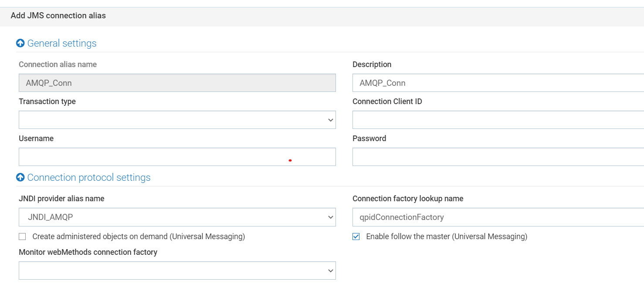Click the Connection protocol settings heading text
This screenshot has height=284, width=644.
[x=89, y=177]
